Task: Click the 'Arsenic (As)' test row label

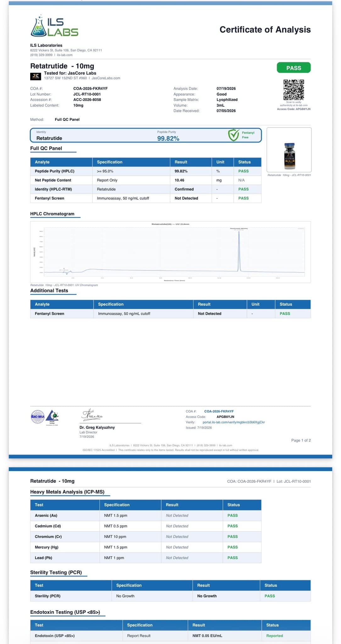Action: [46, 515]
